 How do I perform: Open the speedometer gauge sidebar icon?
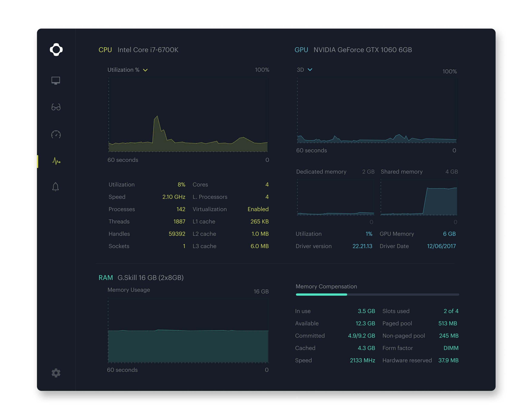click(x=56, y=134)
